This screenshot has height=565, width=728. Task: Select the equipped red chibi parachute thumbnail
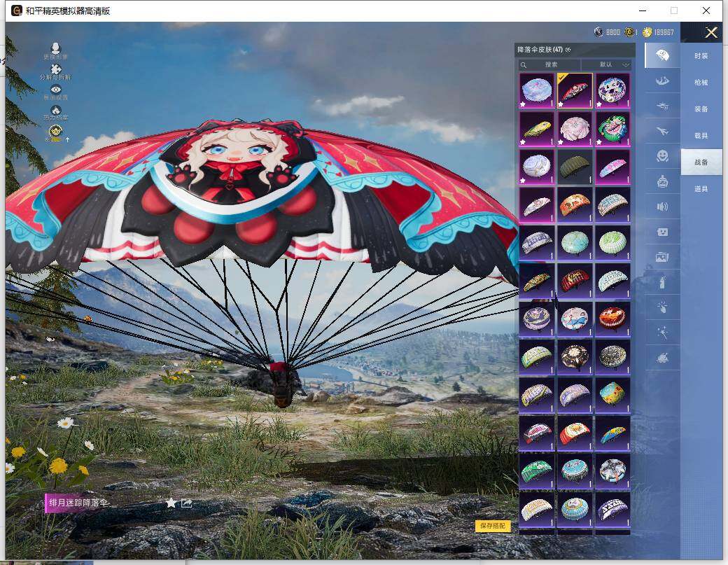coord(575,90)
